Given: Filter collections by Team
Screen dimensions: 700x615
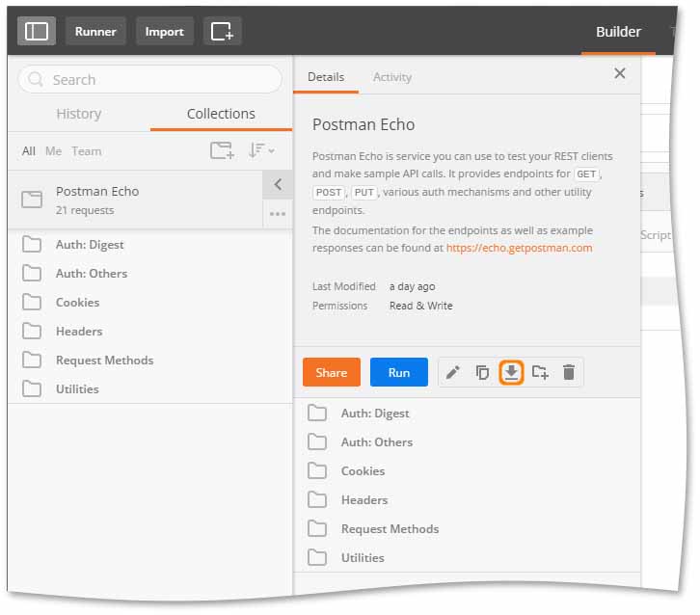Looking at the screenshot, I should [87, 150].
